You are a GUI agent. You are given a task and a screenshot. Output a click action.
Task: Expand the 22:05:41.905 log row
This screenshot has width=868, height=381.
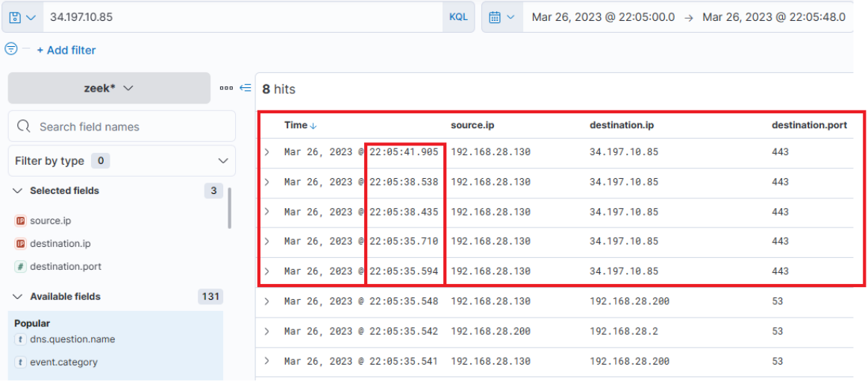(x=267, y=152)
